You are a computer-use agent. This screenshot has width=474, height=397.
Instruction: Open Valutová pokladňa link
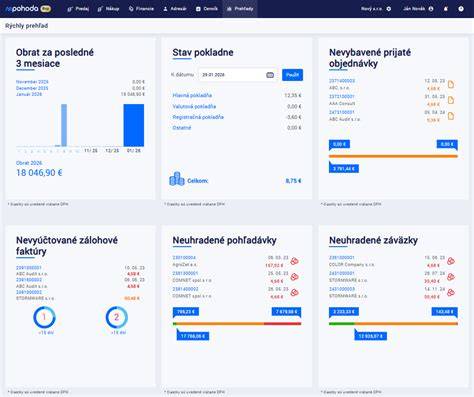194,106
